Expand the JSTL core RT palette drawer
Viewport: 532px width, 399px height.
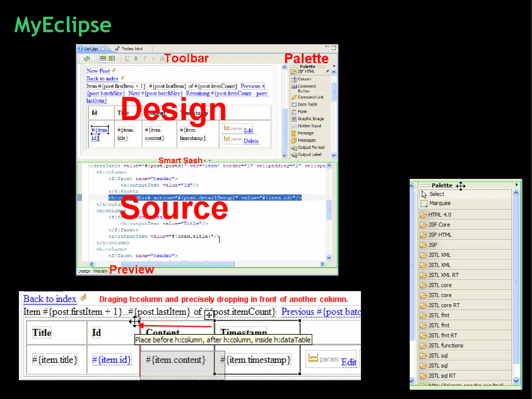pos(465,305)
